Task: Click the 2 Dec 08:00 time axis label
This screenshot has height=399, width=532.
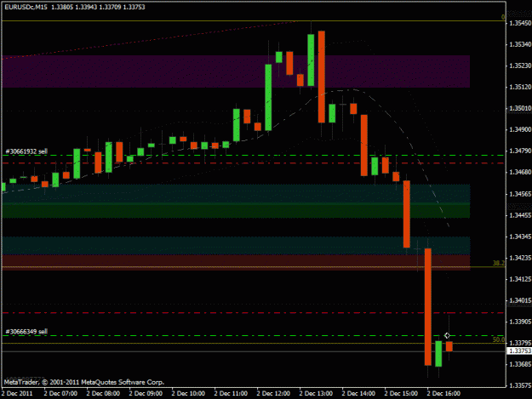Action: coord(103,394)
